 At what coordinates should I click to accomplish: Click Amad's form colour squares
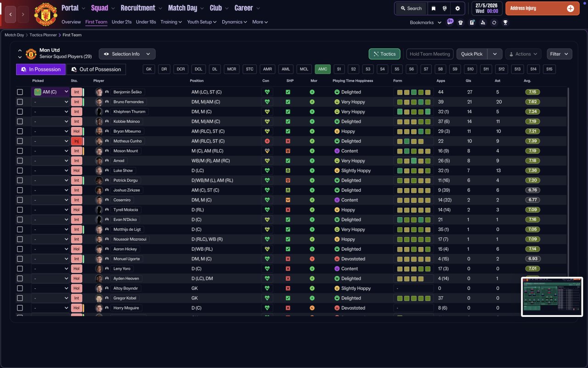click(413, 161)
